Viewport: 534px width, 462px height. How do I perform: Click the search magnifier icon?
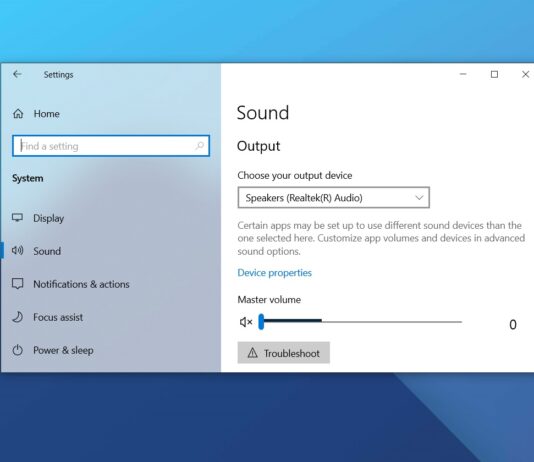(200, 146)
